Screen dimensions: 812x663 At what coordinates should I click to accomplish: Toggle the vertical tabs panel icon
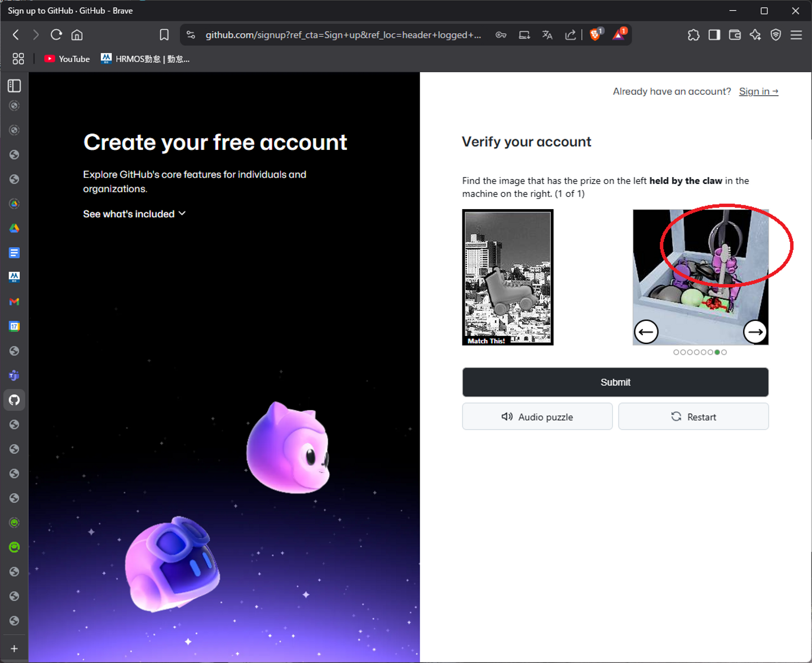pyautogui.click(x=15, y=86)
